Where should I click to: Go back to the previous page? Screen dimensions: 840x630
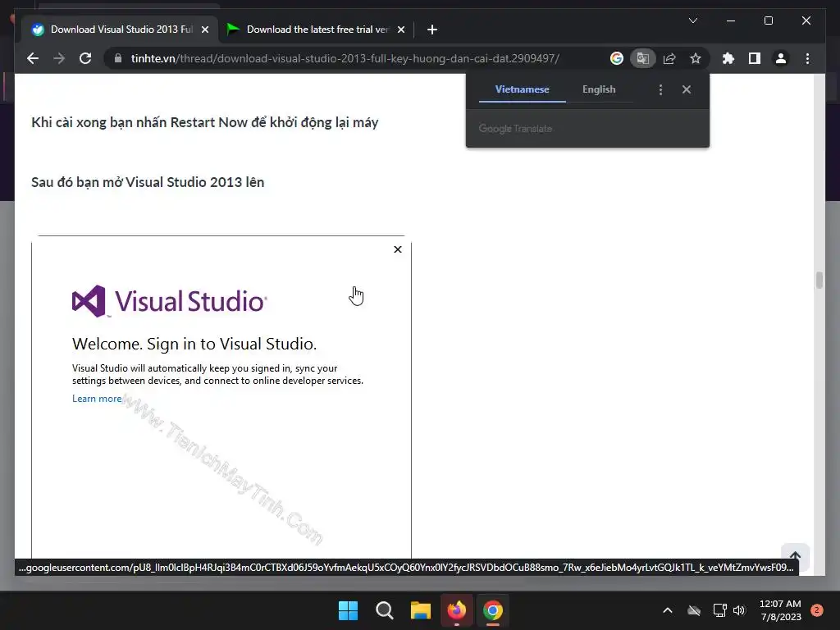[x=33, y=58]
